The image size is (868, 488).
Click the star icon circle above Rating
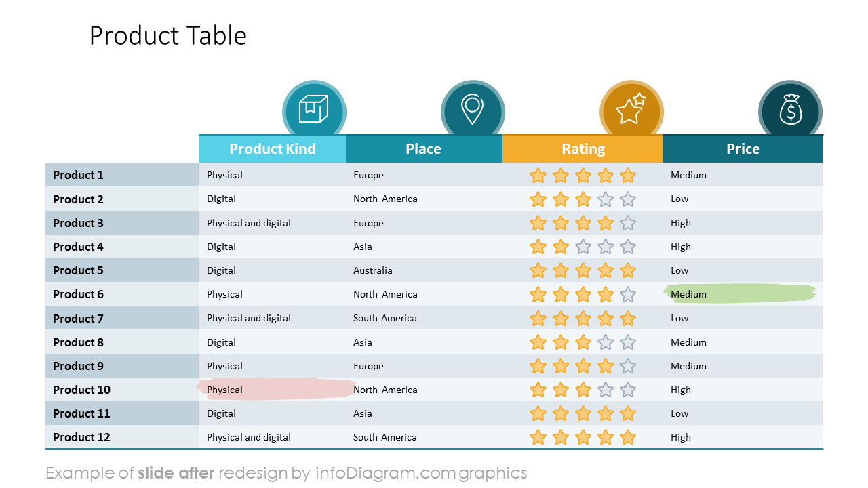point(631,111)
